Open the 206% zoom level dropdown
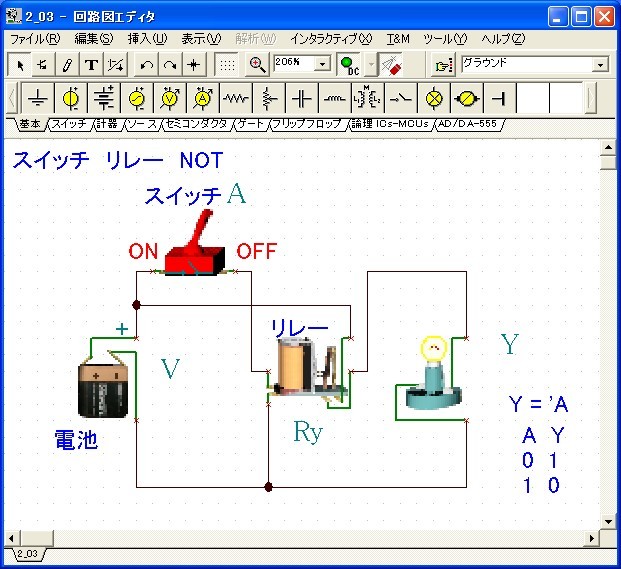This screenshot has width=621, height=569. click(322, 64)
